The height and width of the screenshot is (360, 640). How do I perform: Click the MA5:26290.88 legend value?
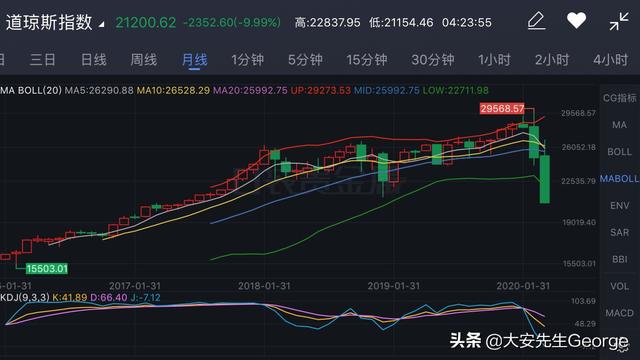(x=99, y=90)
